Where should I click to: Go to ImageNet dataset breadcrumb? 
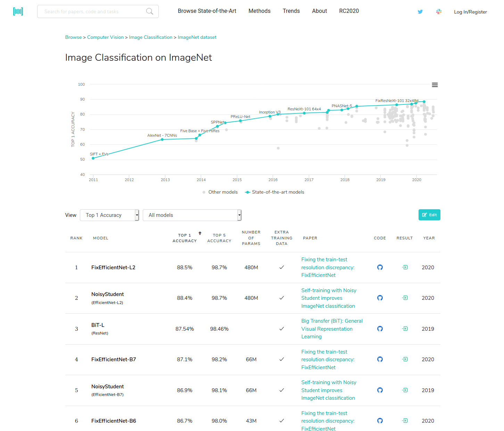tap(197, 37)
